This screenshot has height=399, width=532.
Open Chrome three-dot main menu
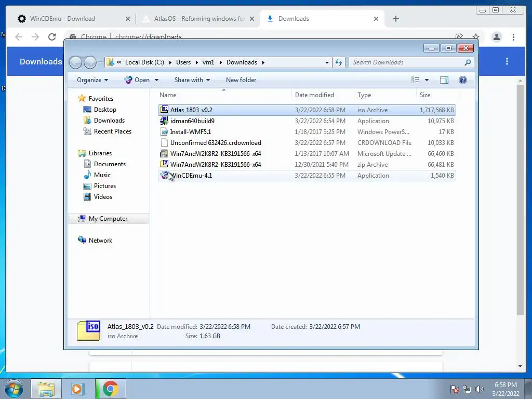(x=513, y=37)
